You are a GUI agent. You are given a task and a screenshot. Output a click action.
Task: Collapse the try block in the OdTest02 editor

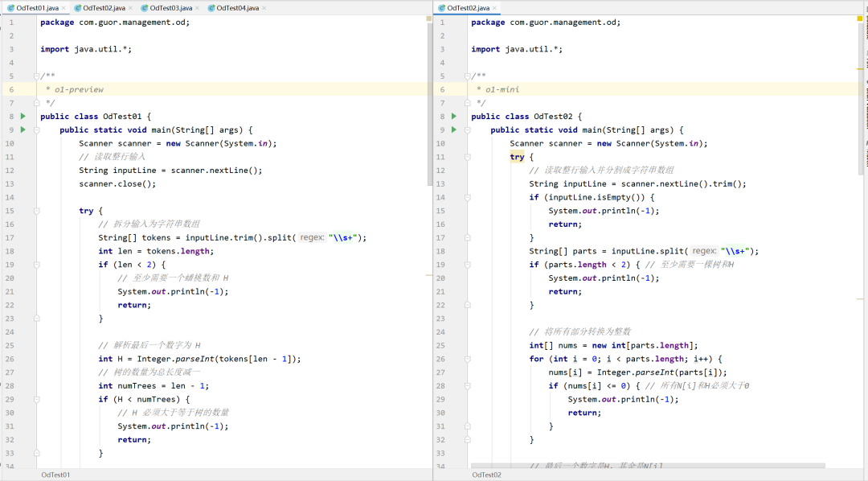(468, 157)
